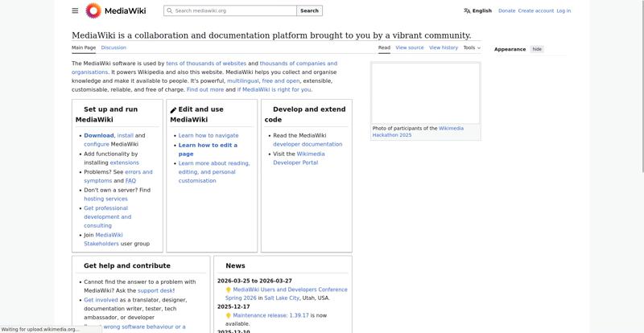Click the MediaWiki sunflower logo
Viewport: 644px width, 333px height.
[x=93, y=10]
